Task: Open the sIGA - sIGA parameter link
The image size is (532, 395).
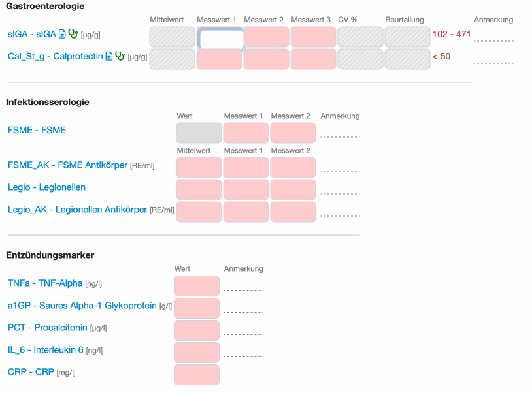Action: click(x=32, y=34)
